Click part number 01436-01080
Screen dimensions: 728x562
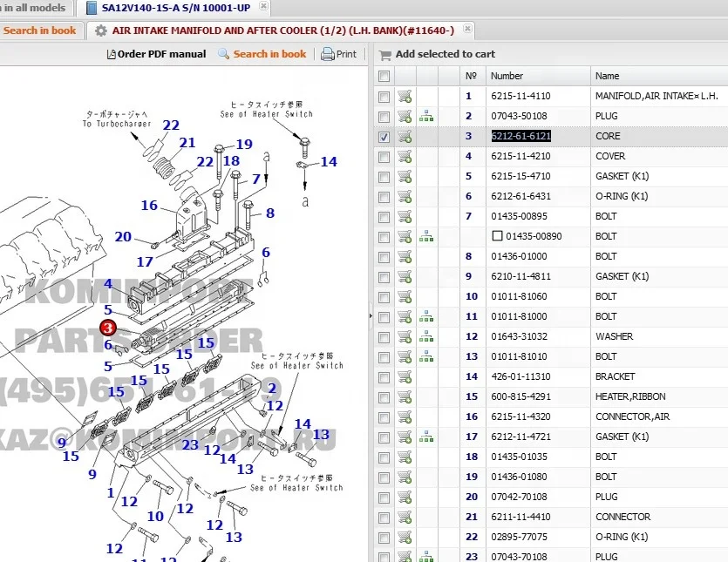point(519,477)
